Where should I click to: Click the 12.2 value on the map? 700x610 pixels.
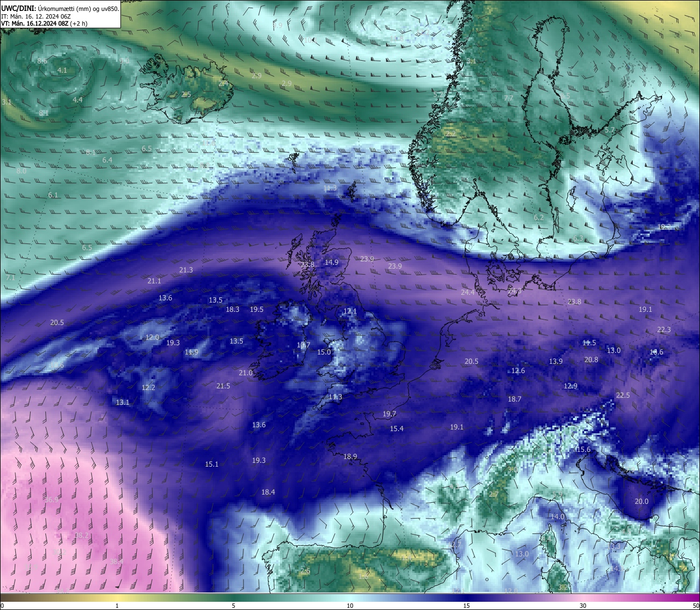(x=149, y=387)
